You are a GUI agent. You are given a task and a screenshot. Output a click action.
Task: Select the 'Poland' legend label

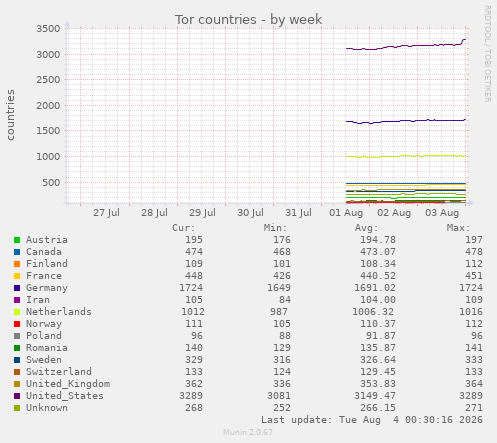[x=44, y=336]
